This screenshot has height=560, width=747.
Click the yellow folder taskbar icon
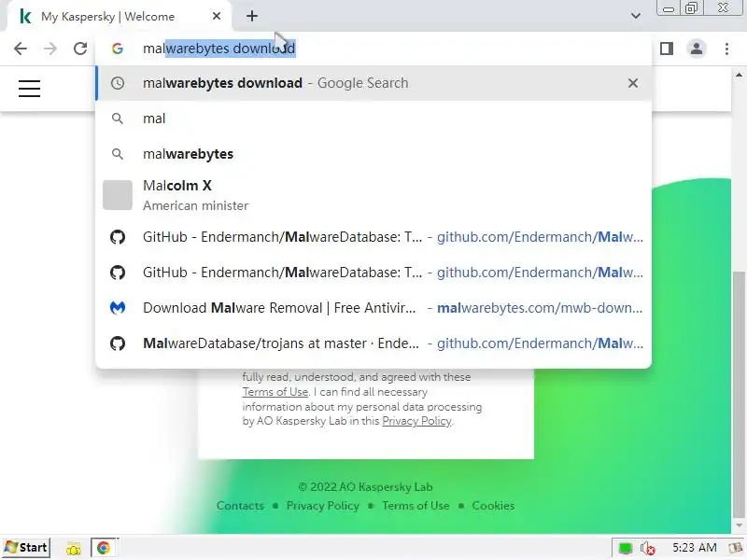pyautogui.click(x=74, y=549)
